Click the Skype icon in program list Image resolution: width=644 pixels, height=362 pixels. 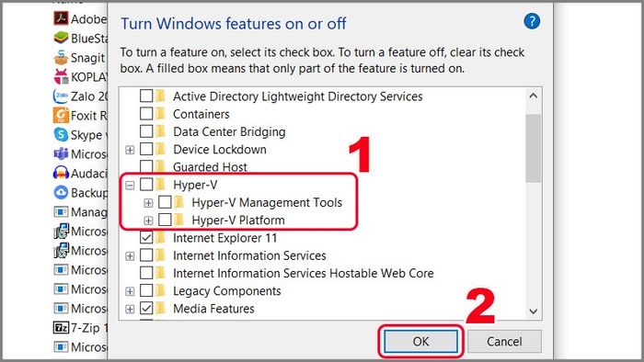coord(61,134)
